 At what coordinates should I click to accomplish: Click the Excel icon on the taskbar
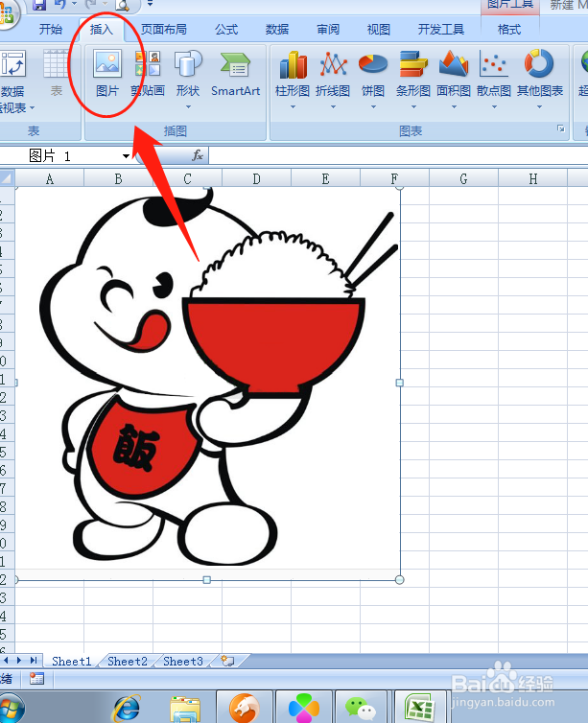pyautogui.click(x=420, y=708)
